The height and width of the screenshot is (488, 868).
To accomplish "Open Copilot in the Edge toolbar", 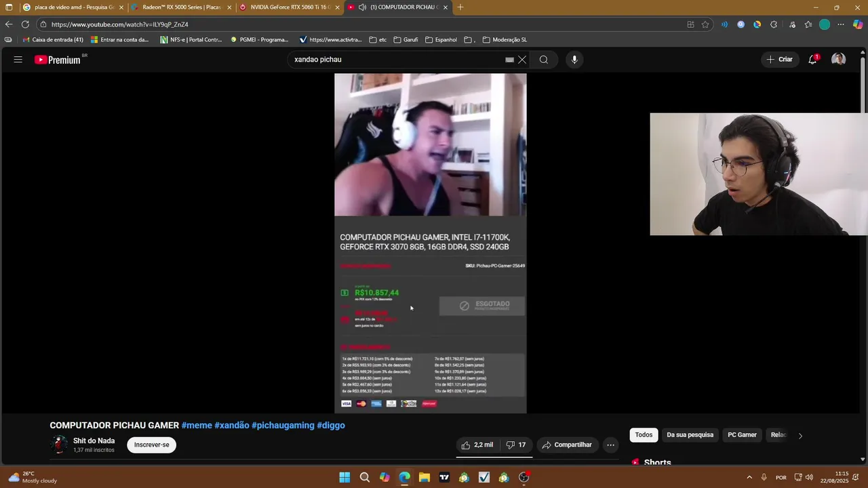I will click(858, 24).
